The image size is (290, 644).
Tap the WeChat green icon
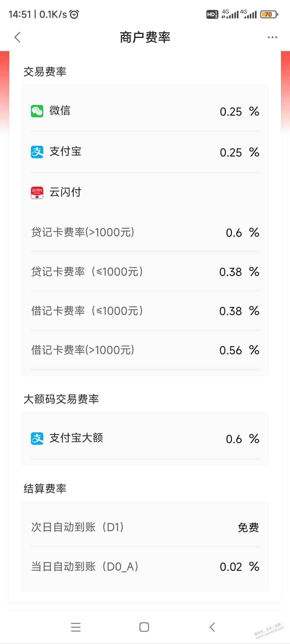(37, 111)
